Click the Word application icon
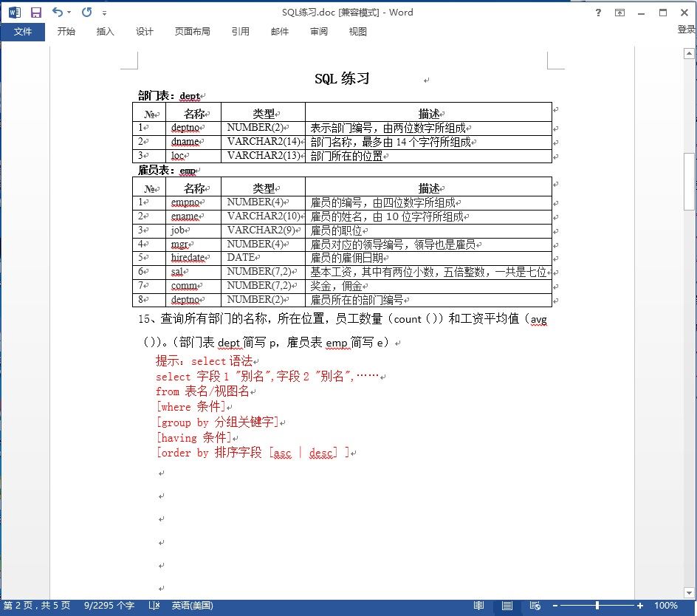The width and height of the screenshot is (697, 616). 14,13
